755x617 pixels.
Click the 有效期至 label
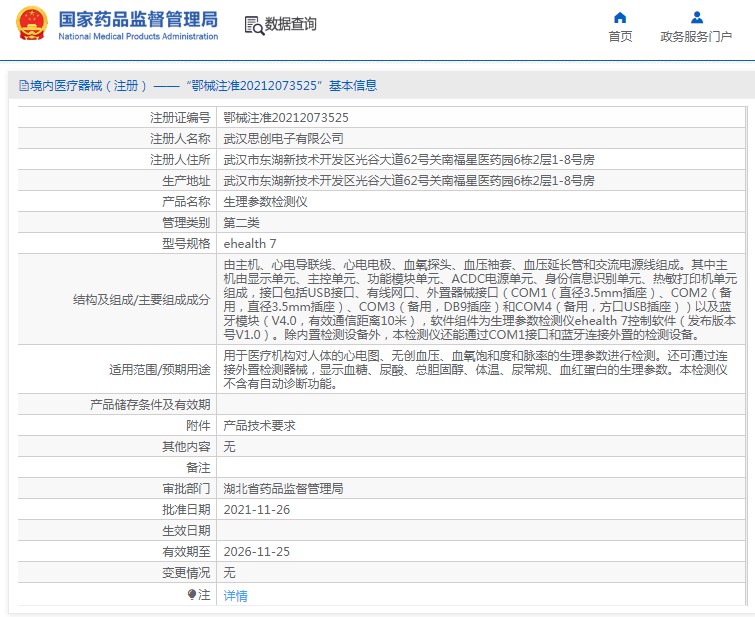click(186, 551)
